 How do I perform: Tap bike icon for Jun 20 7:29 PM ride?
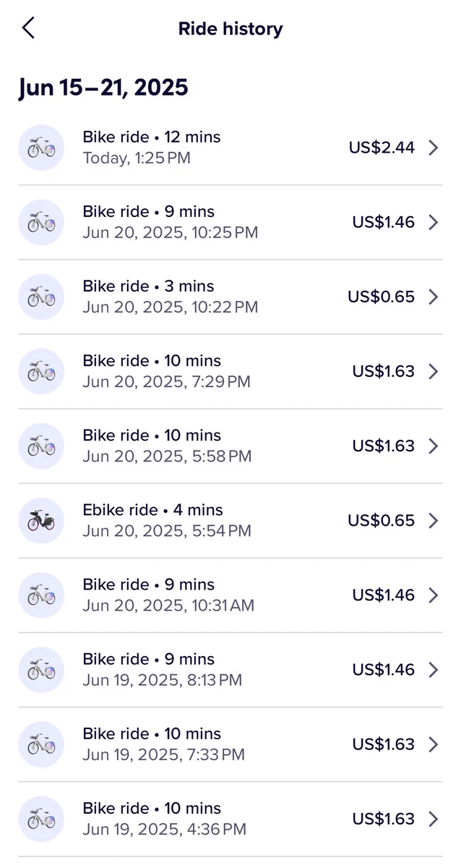[41, 371]
